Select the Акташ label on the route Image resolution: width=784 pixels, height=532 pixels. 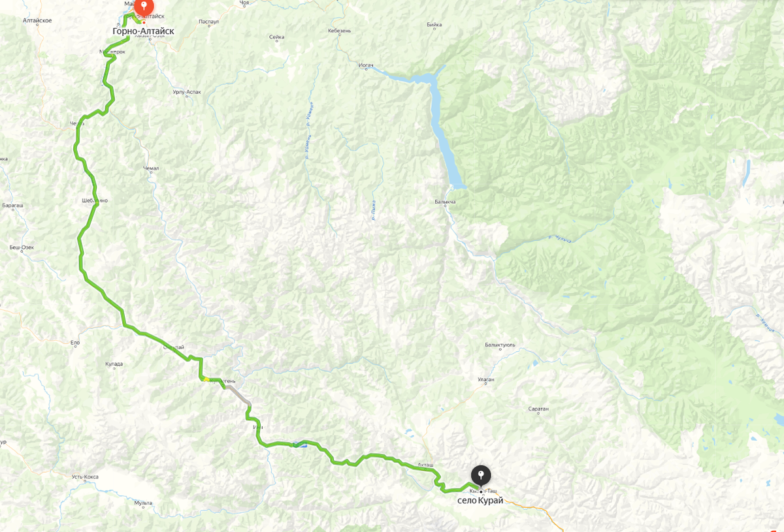425,464
